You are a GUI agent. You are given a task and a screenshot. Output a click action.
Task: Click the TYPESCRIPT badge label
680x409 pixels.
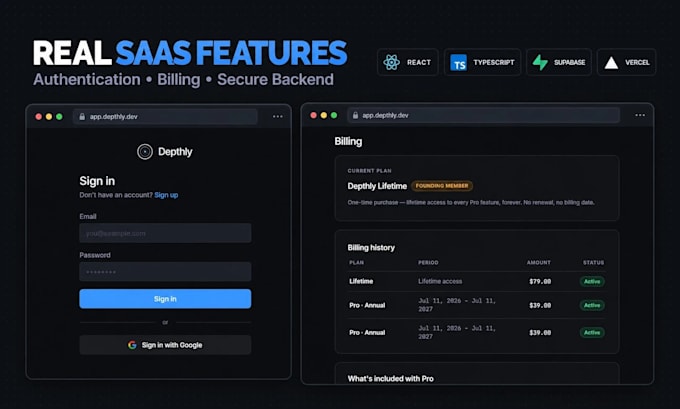(x=494, y=62)
